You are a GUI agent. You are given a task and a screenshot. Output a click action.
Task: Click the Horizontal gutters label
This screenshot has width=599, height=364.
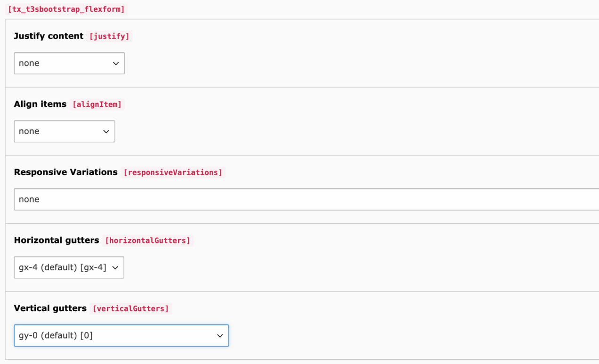57,240
